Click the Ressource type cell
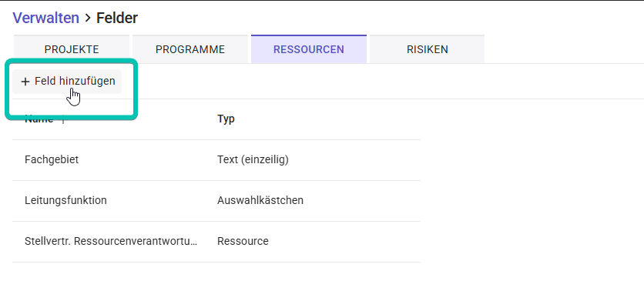This screenshot has width=644, height=281. coord(243,241)
